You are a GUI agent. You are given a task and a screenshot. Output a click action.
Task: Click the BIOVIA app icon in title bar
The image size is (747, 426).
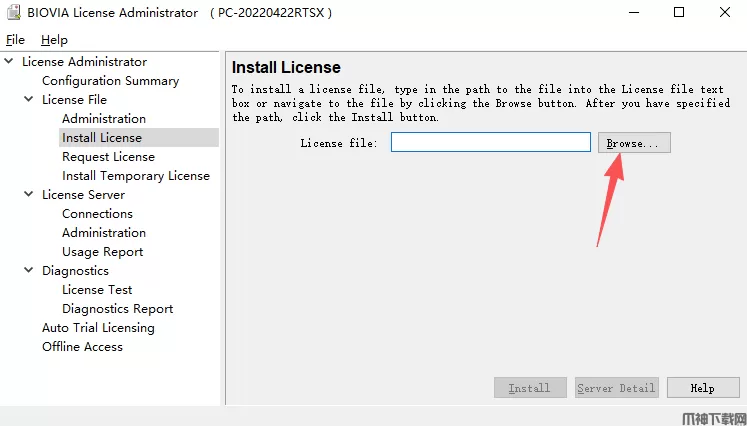(x=13, y=13)
